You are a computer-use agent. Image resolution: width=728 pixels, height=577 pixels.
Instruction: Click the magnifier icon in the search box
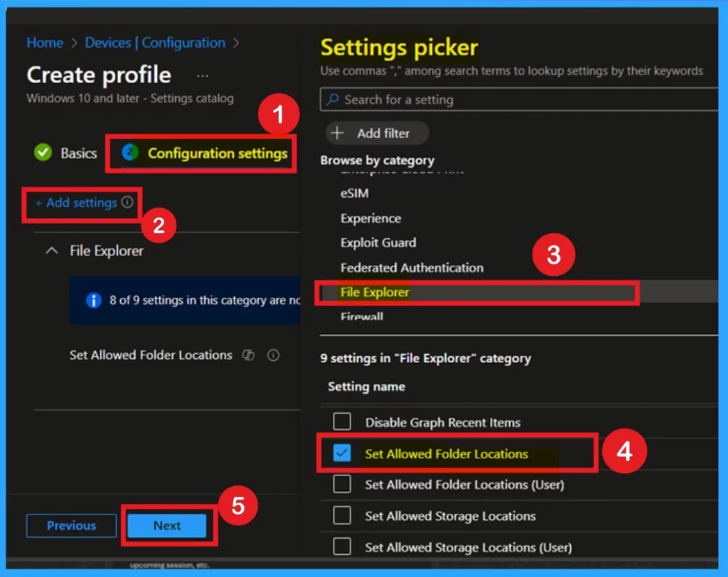333,99
